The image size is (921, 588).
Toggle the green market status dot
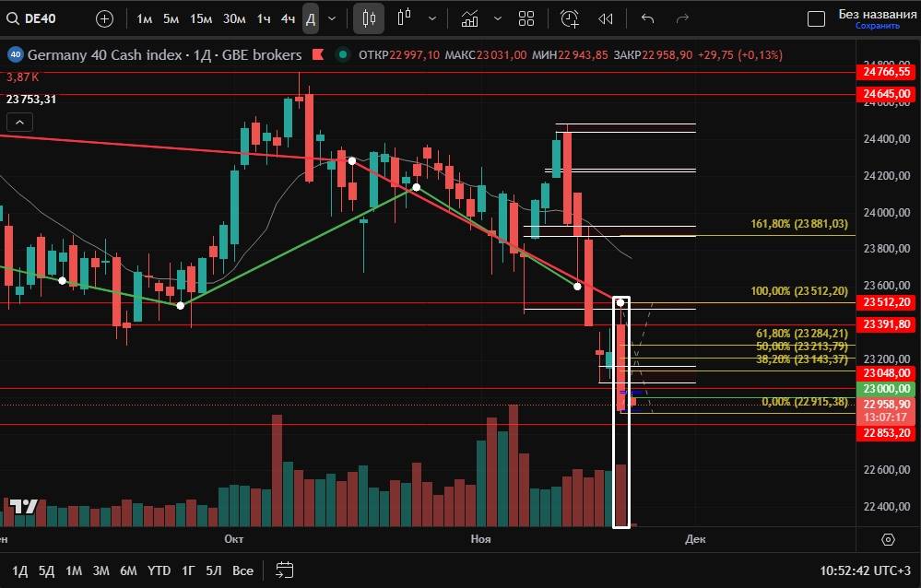coord(343,55)
